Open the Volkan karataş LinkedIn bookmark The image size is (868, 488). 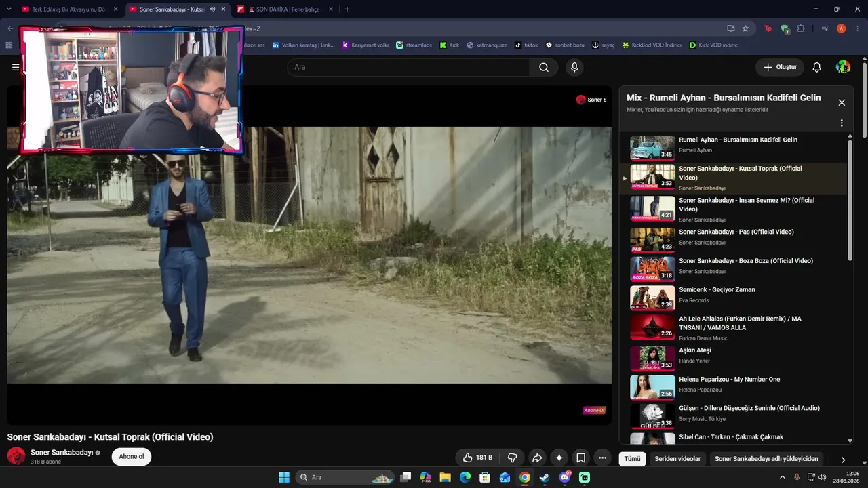point(303,45)
